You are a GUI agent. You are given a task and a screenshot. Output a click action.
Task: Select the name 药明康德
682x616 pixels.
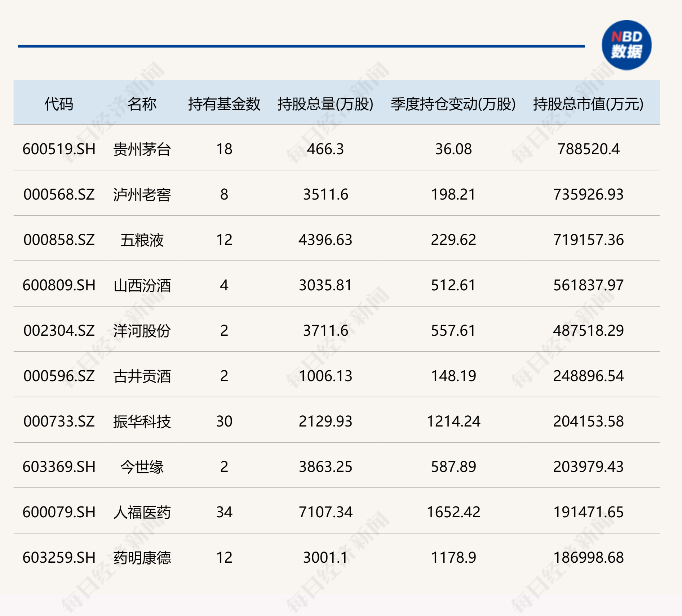142,557
